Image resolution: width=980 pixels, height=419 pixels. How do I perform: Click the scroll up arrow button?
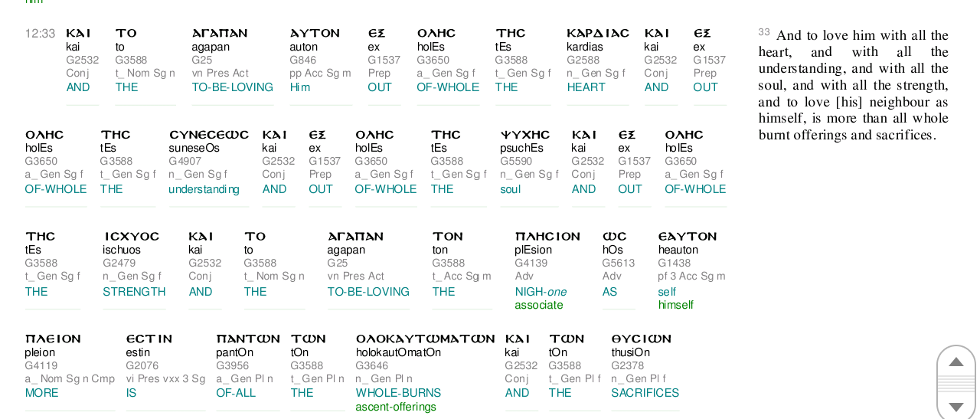click(955, 362)
